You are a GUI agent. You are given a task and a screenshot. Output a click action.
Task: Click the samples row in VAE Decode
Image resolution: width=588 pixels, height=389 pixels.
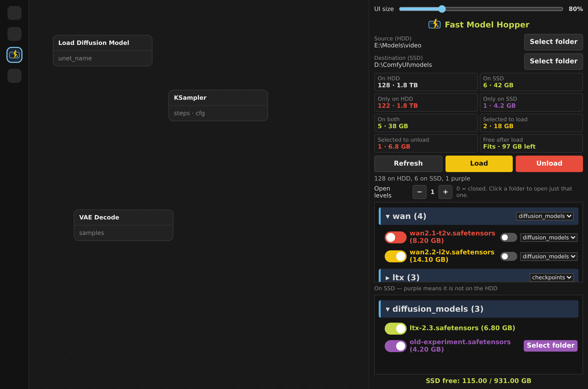[x=123, y=233]
